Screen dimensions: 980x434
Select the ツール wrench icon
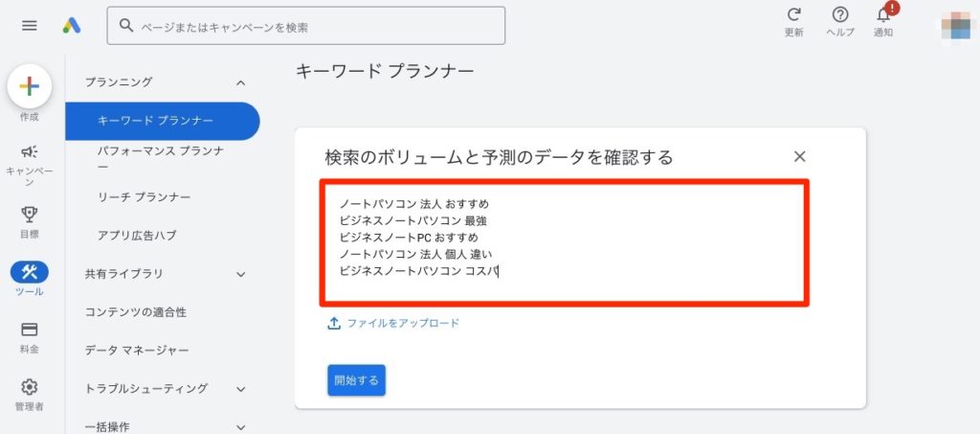click(x=30, y=272)
